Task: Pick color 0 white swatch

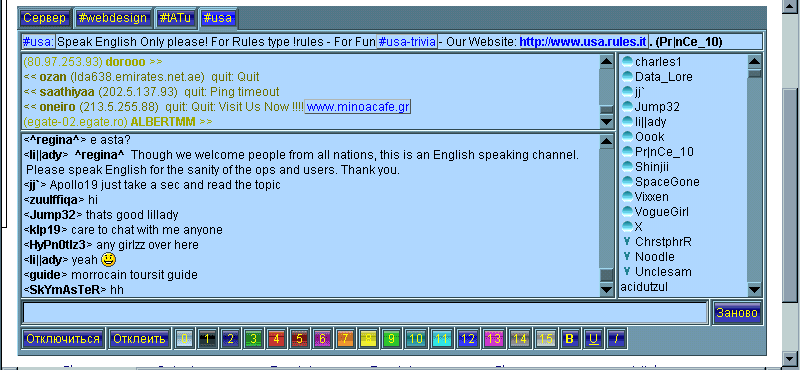Action: (184, 339)
